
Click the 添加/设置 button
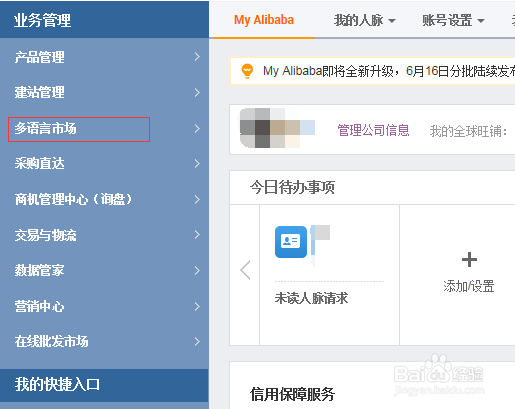pos(469,286)
